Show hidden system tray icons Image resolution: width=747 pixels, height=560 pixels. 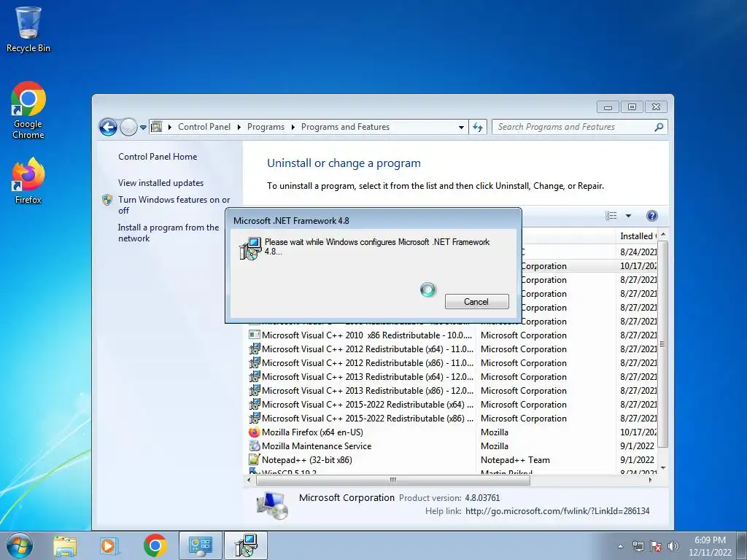tap(620, 546)
